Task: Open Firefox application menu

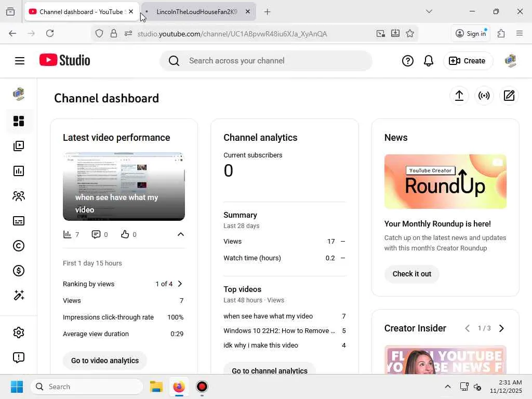Action: point(520,33)
